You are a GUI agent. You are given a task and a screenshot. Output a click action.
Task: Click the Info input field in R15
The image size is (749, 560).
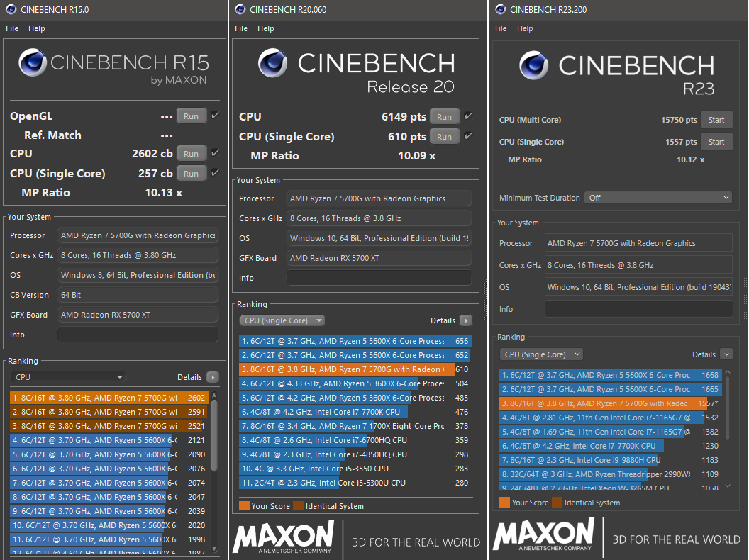[138, 335]
